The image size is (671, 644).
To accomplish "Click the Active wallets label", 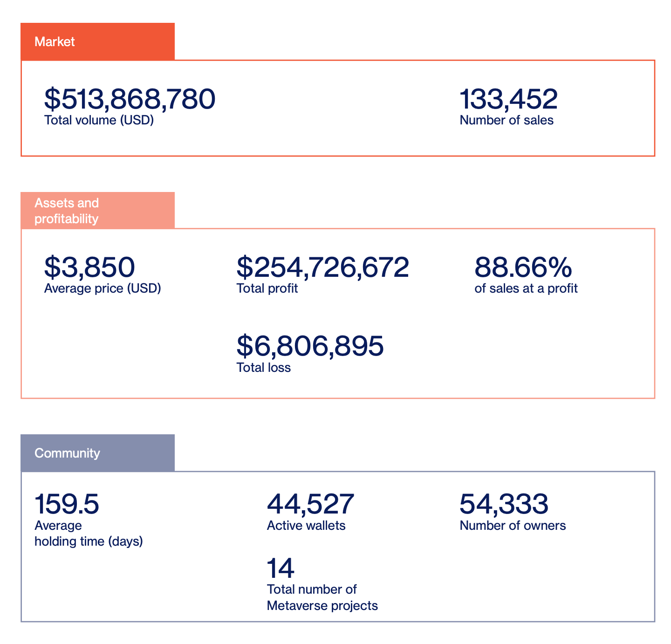I will [x=306, y=526].
